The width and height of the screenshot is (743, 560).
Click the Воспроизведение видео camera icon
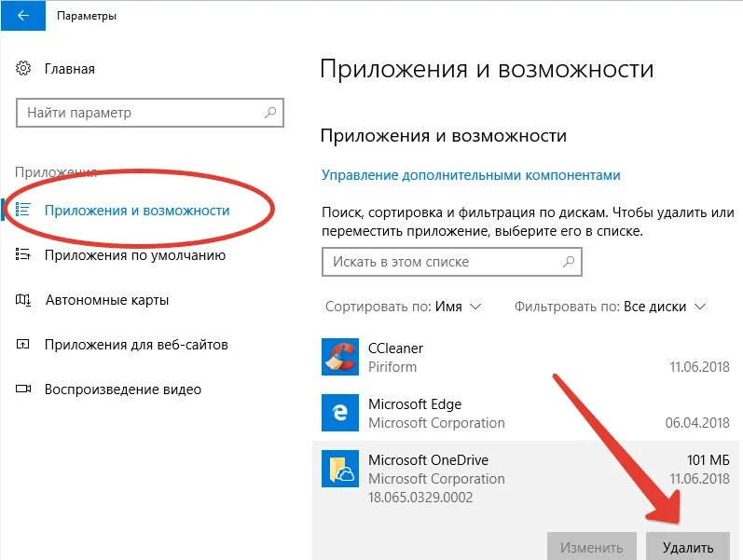point(23,389)
